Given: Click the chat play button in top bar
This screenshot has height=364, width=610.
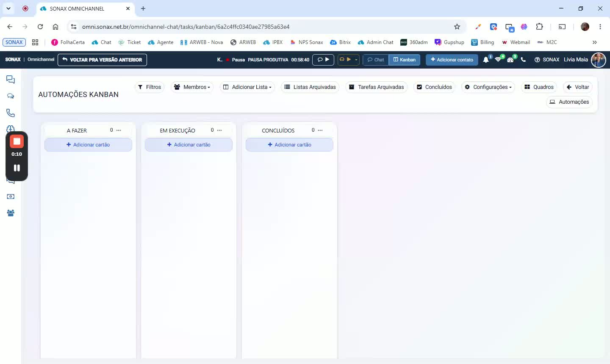Looking at the screenshot, I should [x=323, y=60].
